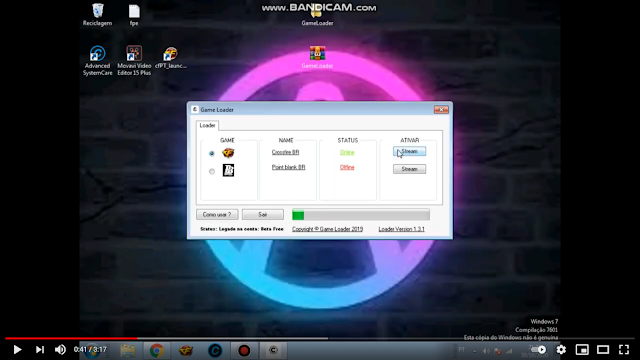Open the Movavi Video Editor 15 Plus shortcut

[134, 60]
